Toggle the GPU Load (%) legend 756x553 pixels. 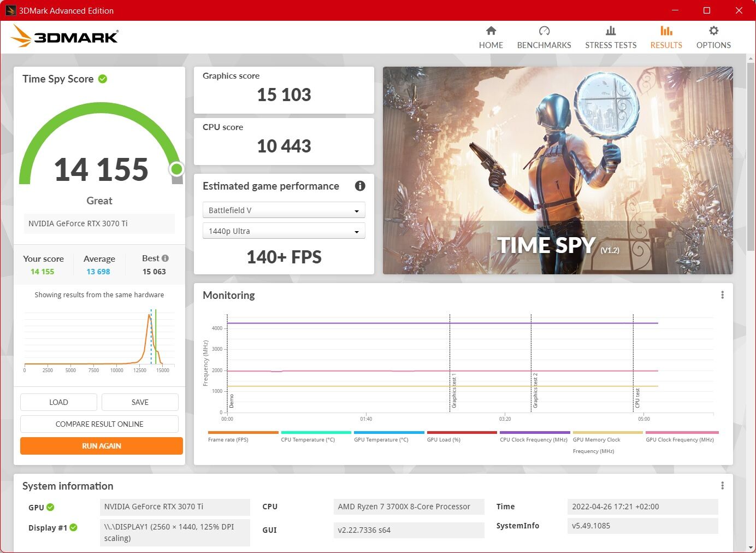tap(462, 437)
